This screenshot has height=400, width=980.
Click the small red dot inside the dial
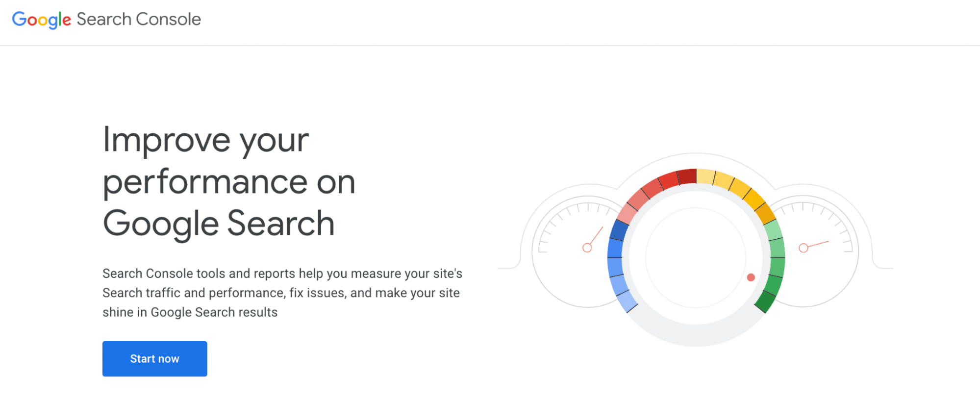(751, 277)
